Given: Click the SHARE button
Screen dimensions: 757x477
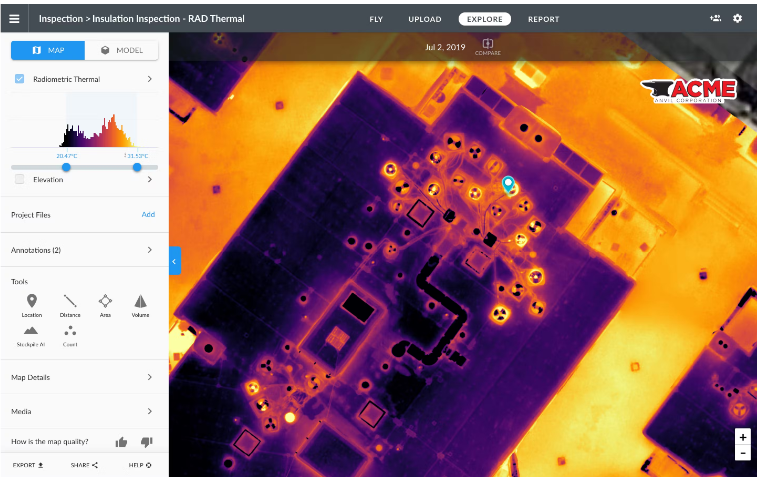Looking at the screenshot, I should (84, 465).
